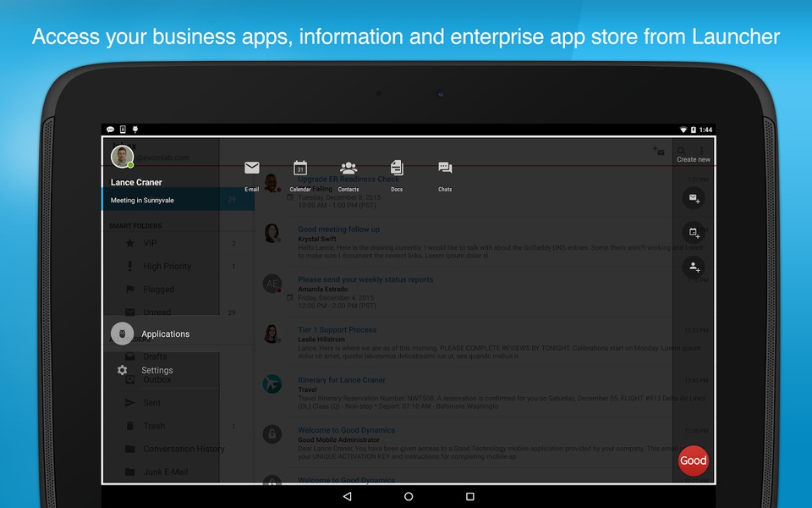Viewport: 812px width, 508px height.
Task: Open the overflow menu in the header
Action: click(702, 151)
